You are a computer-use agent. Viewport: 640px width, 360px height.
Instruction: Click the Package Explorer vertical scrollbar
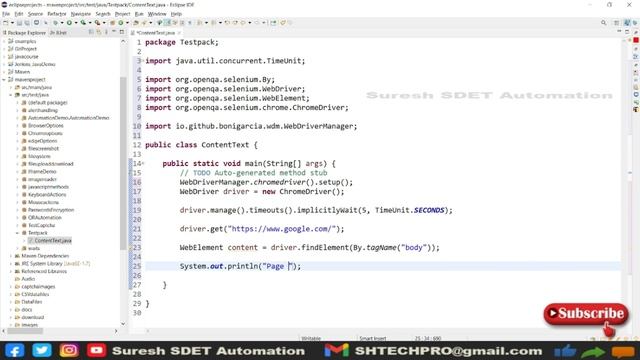pos(123,163)
